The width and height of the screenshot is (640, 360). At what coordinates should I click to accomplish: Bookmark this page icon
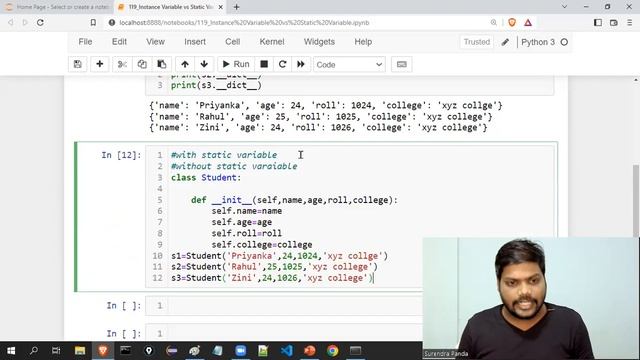click(93, 22)
